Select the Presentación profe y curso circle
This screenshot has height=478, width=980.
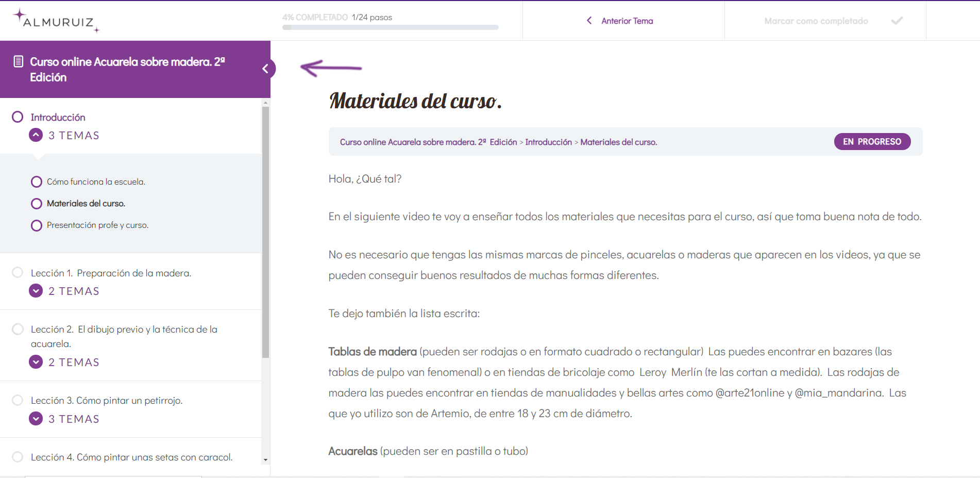37,225
